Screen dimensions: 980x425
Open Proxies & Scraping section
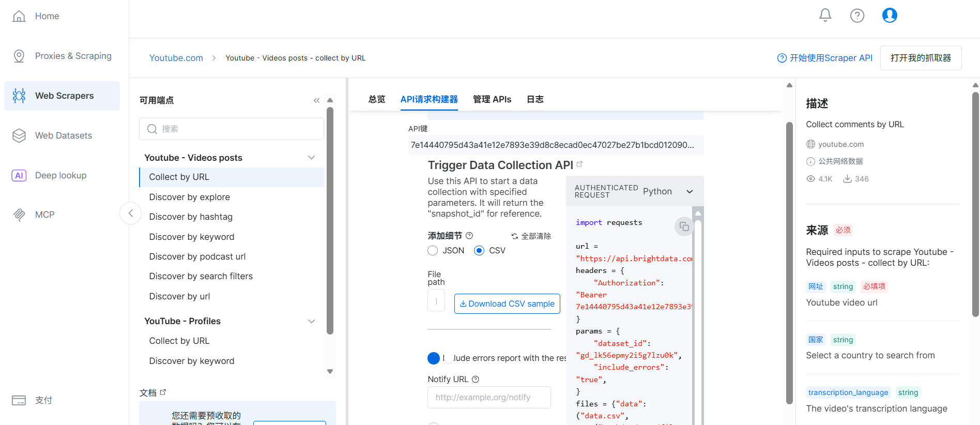(62, 56)
